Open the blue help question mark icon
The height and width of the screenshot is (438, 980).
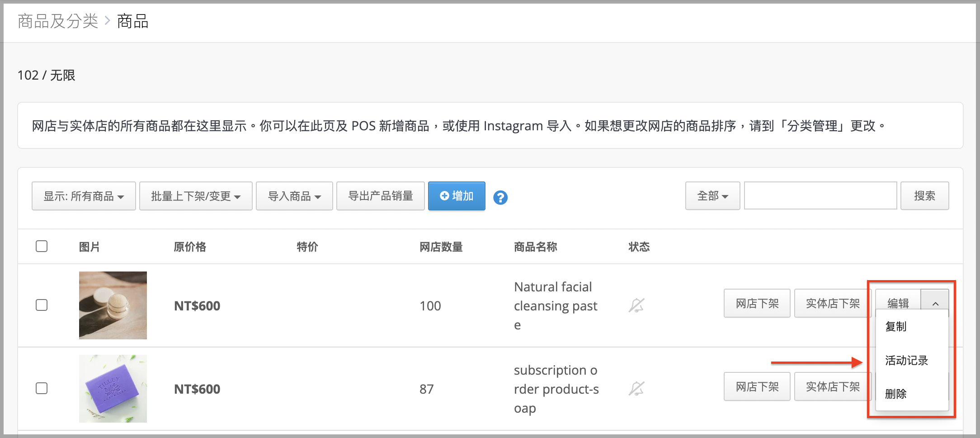click(500, 197)
